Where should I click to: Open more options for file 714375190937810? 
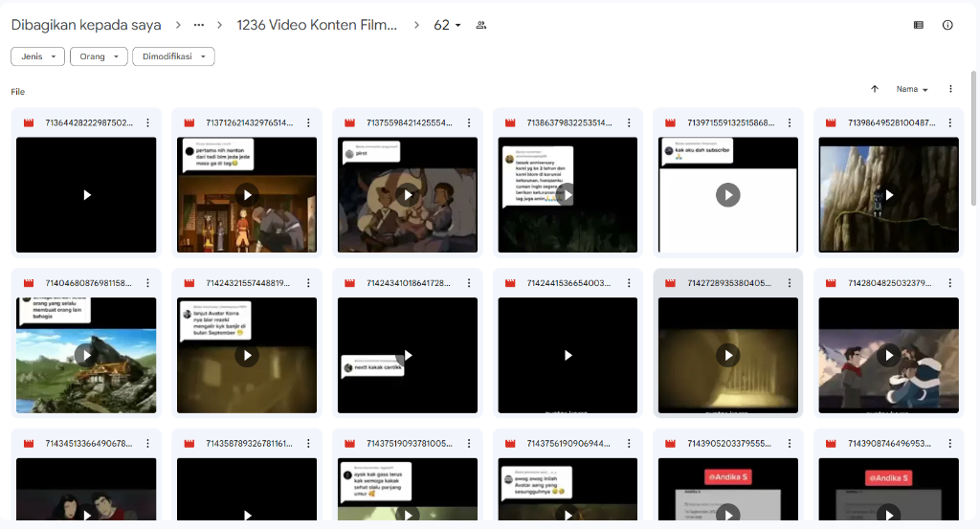coord(469,444)
